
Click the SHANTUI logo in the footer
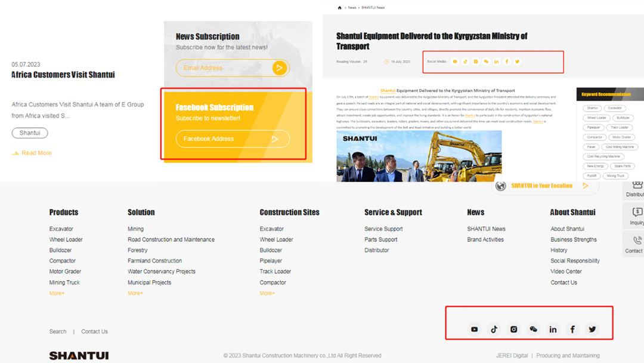tap(79, 356)
